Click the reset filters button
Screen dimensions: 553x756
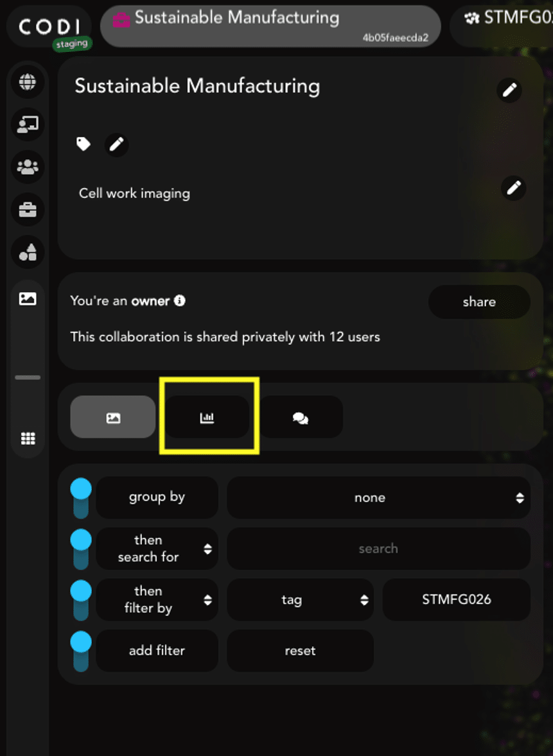(300, 651)
